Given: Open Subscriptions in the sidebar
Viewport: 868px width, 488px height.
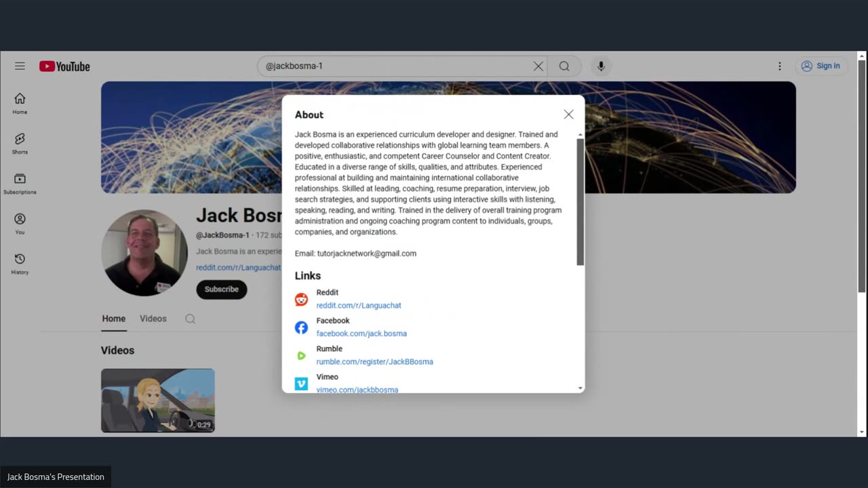Looking at the screenshot, I should point(20,184).
